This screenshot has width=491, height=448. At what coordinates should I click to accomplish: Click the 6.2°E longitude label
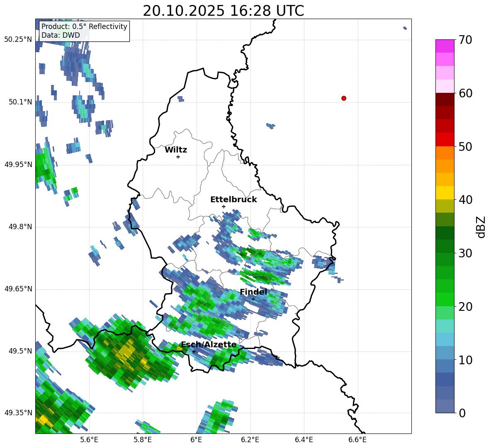tap(250, 440)
